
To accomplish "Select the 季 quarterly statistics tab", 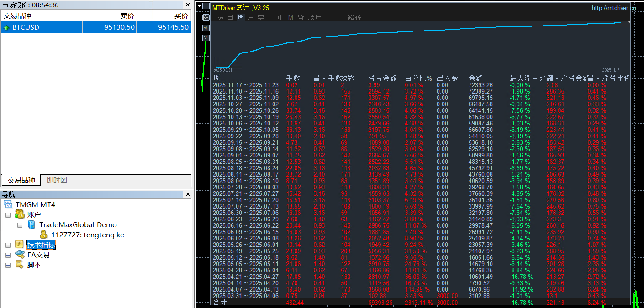I will (261, 17).
